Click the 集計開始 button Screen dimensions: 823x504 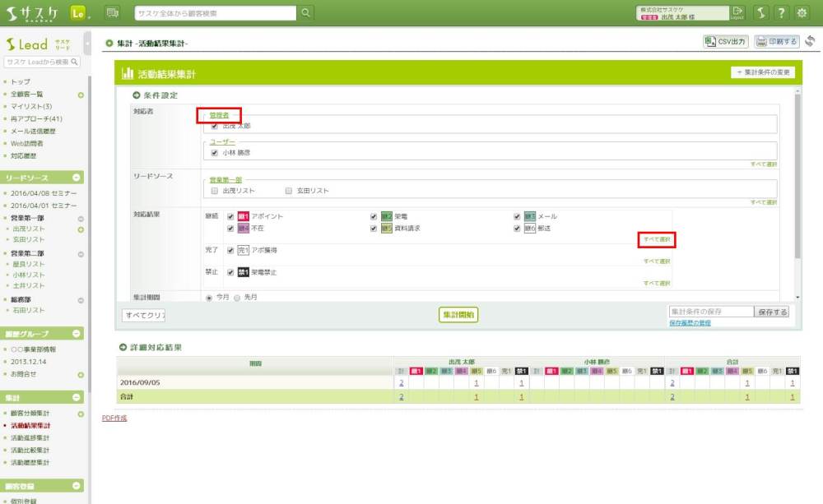458,315
